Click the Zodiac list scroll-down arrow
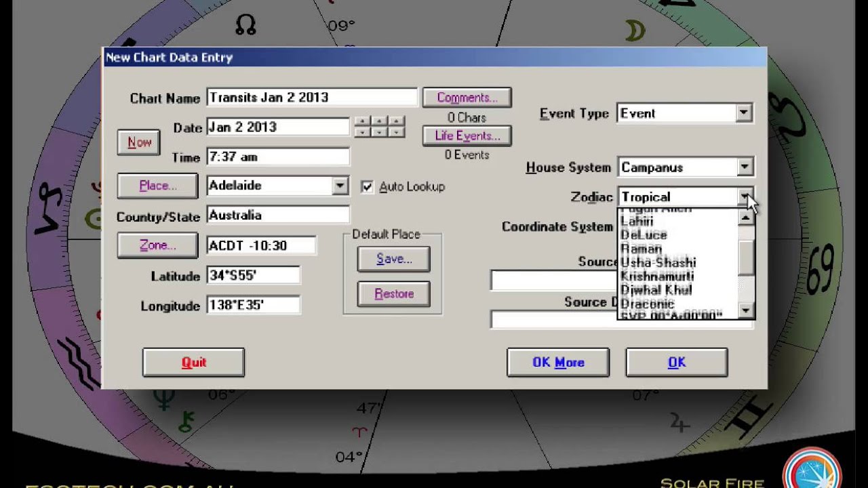The image size is (868, 488). click(746, 310)
